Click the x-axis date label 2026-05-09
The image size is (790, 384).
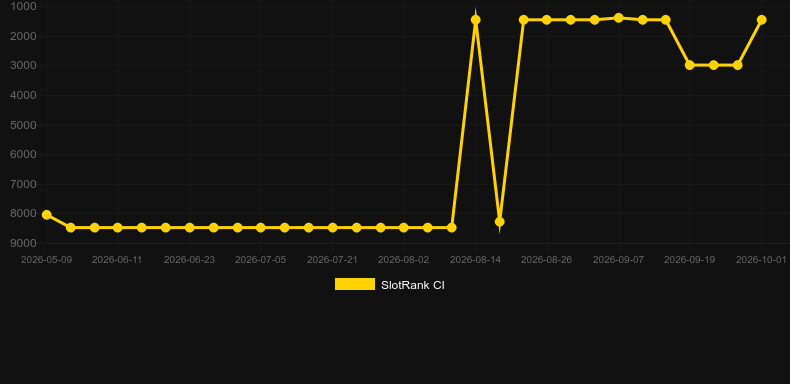click(x=46, y=260)
